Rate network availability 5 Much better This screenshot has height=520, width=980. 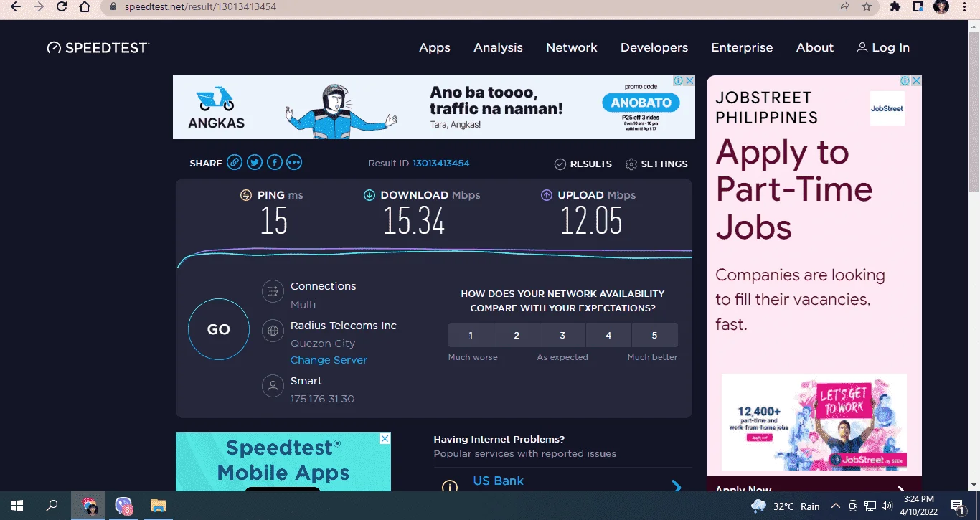[654, 335]
